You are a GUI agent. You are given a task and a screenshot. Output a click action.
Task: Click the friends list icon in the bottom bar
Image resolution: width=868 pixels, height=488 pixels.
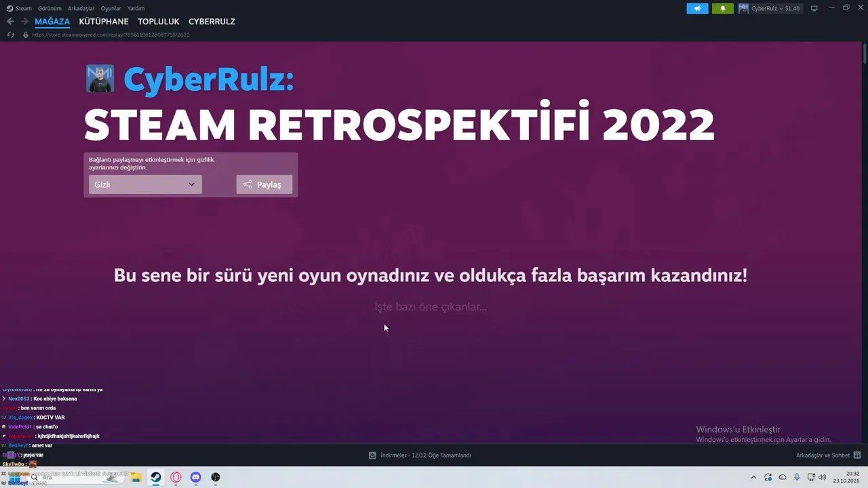coord(857,455)
